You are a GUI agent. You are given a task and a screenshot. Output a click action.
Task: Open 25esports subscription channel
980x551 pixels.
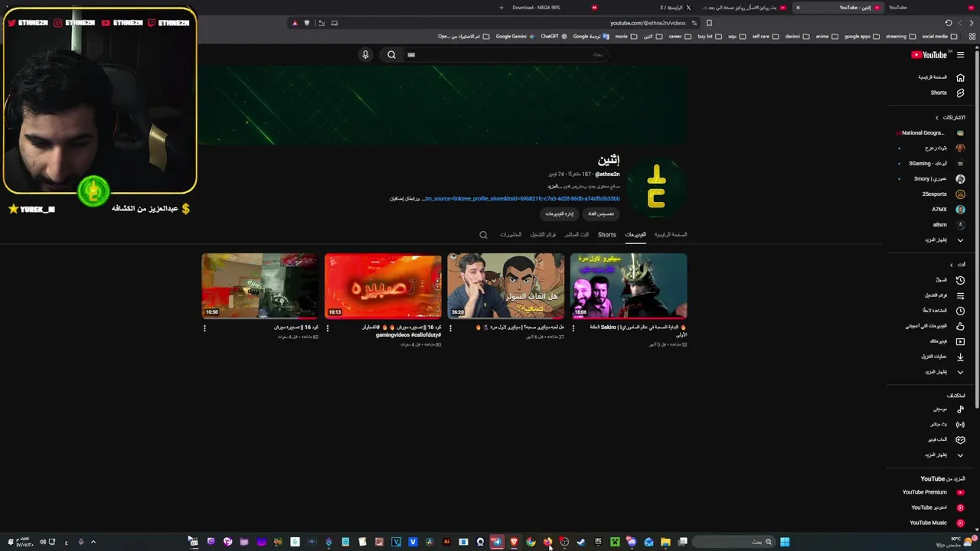[x=932, y=194]
